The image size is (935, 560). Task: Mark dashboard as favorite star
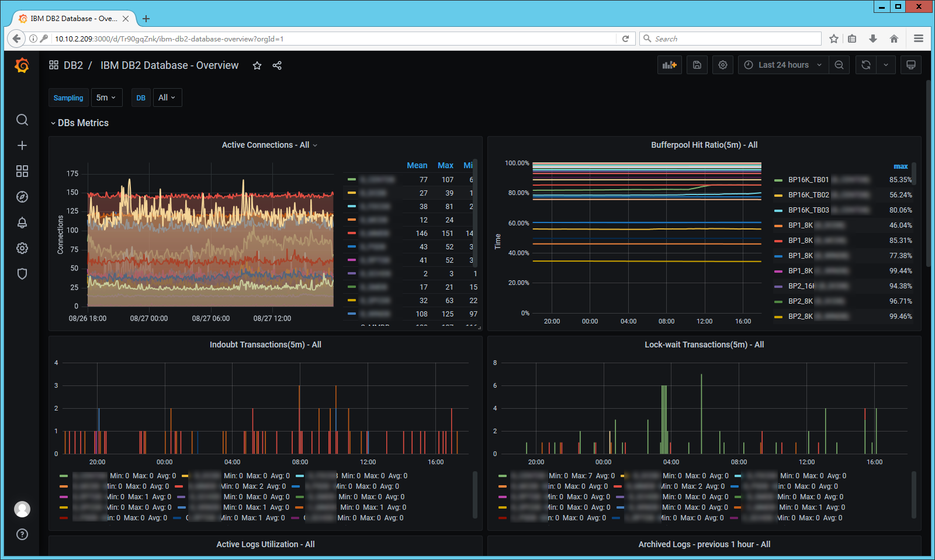(257, 65)
